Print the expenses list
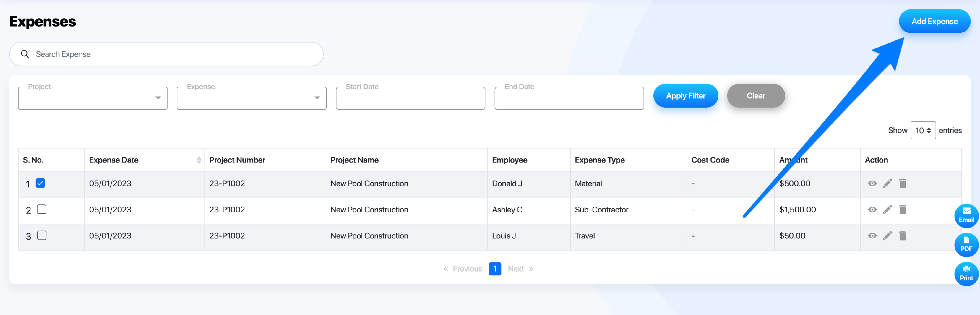 tap(966, 273)
